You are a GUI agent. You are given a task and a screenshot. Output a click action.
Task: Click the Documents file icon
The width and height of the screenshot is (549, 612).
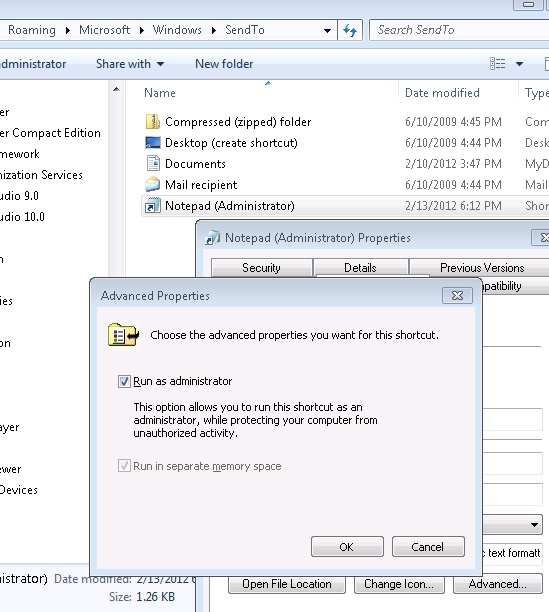tap(153, 164)
